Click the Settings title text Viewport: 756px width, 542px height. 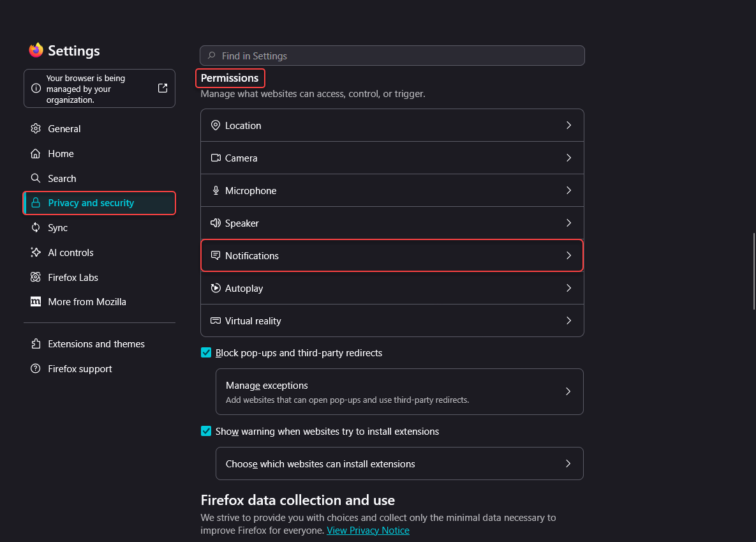[74, 50]
